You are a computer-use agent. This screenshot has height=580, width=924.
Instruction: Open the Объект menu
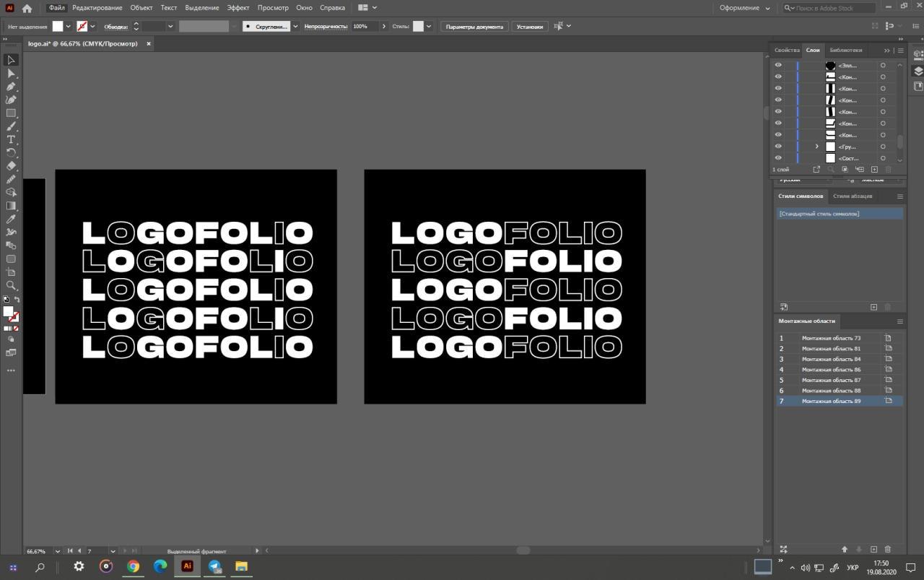(x=141, y=8)
